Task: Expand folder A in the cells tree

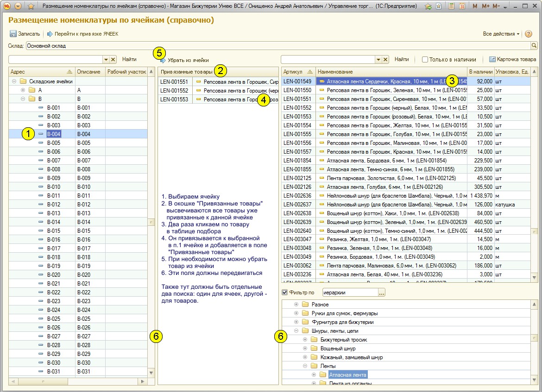Action: [x=23, y=90]
